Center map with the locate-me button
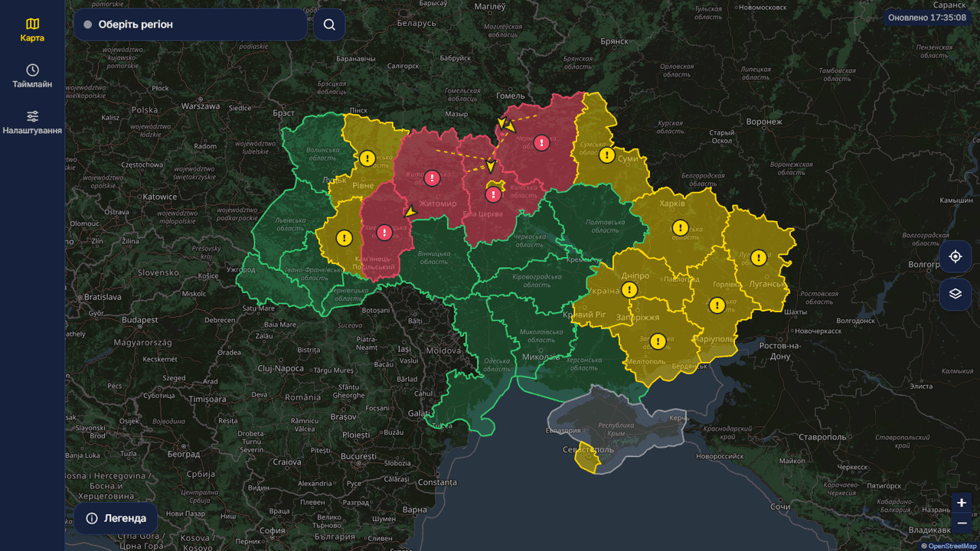The height and width of the screenshot is (551, 980). click(x=955, y=256)
